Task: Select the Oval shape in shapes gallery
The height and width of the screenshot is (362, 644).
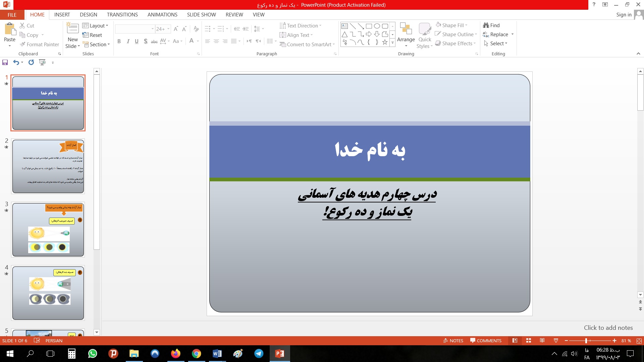Action: tap(377, 26)
